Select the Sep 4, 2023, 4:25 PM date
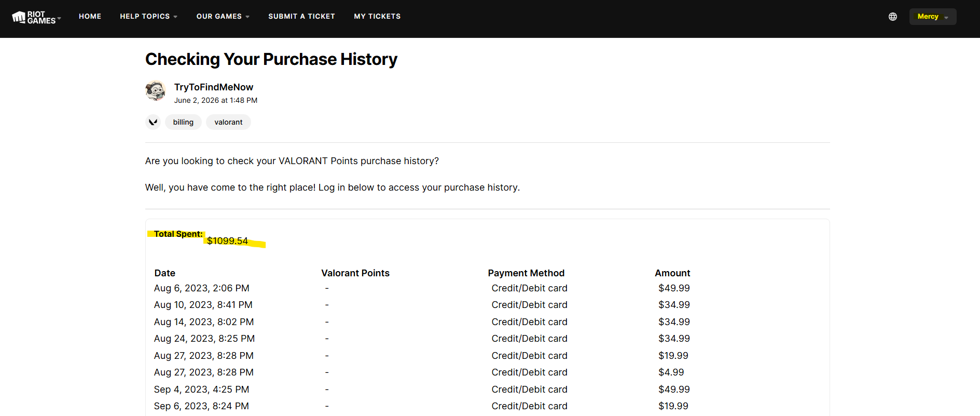 [x=201, y=390]
